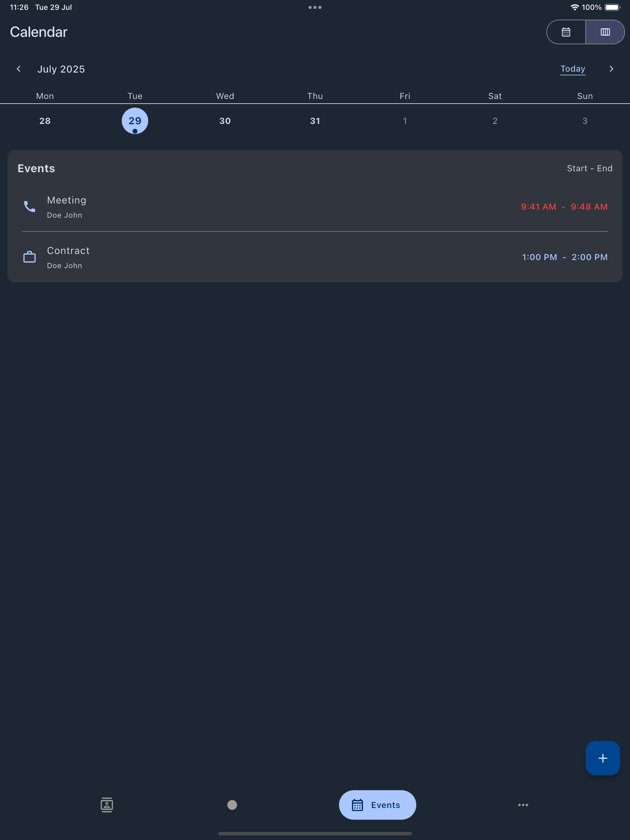
Task: Open the more options tab
Action: click(x=523, y=805)
